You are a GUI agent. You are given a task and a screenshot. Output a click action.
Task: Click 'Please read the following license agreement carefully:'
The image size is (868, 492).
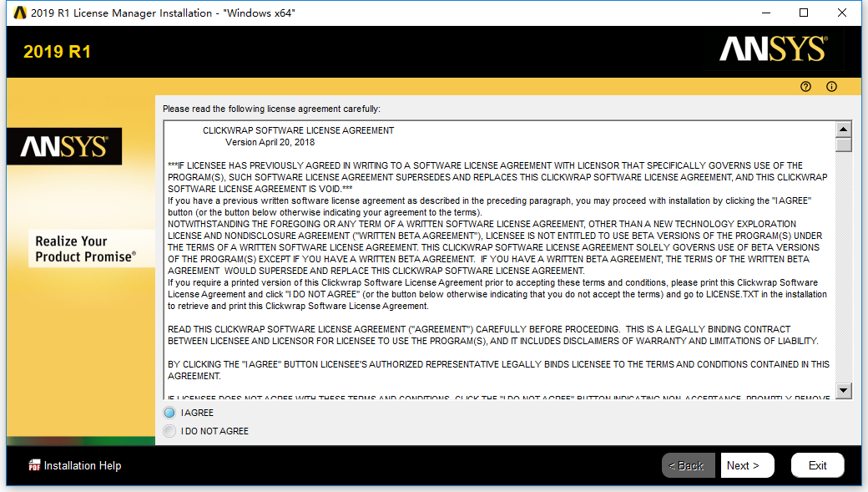tap(271, 109)
